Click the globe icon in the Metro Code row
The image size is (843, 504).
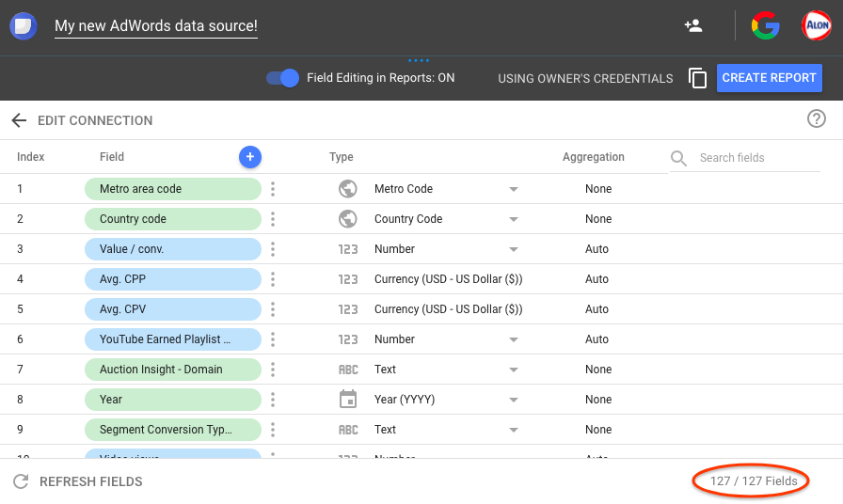[348, 189]
